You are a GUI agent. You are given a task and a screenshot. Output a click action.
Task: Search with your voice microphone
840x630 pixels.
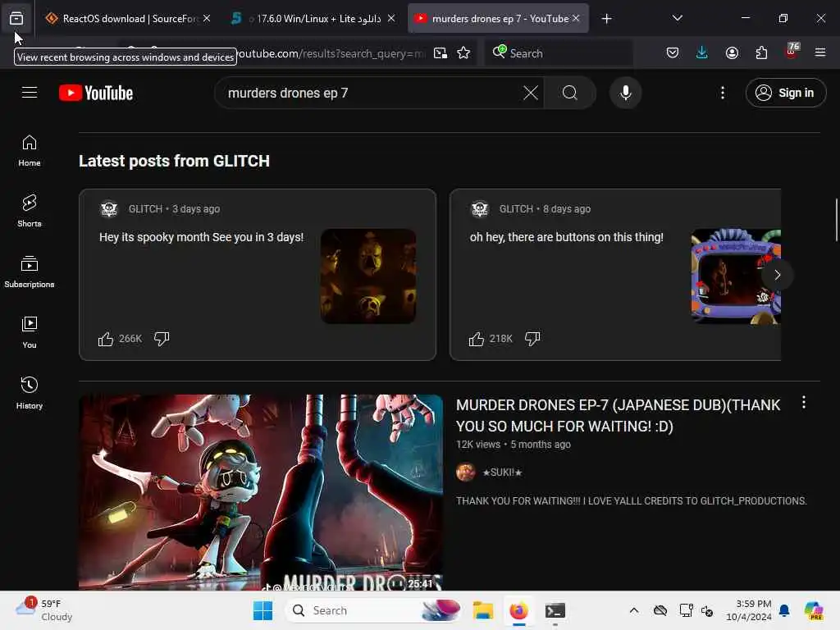625,94
